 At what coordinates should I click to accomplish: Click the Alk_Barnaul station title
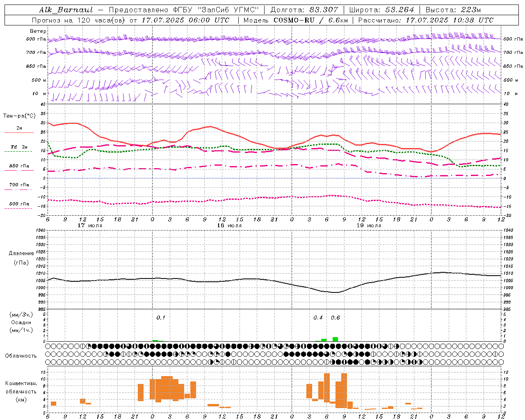(66, 10)
